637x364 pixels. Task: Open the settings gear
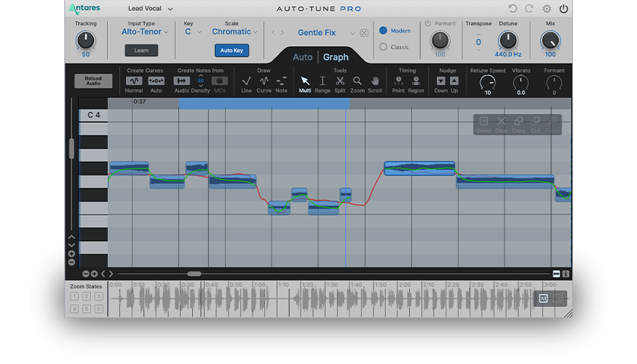coord(547,9)
